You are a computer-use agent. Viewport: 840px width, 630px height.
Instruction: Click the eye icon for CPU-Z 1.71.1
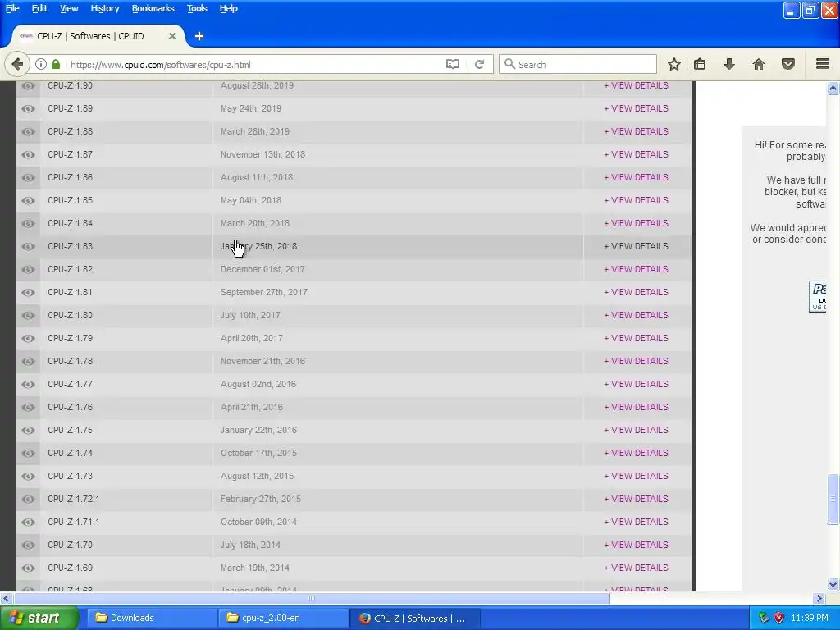(x=29, y=522)
